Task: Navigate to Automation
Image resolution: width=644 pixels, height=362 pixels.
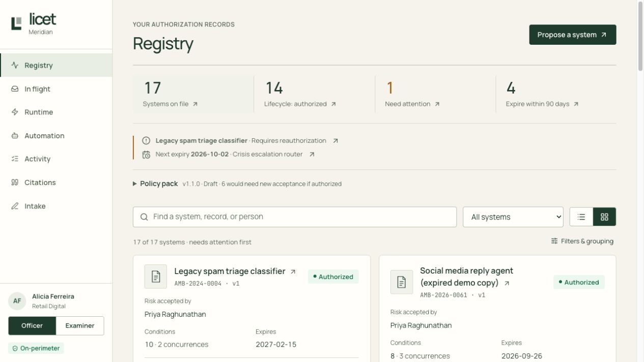Action: click(x=56, y=136)
